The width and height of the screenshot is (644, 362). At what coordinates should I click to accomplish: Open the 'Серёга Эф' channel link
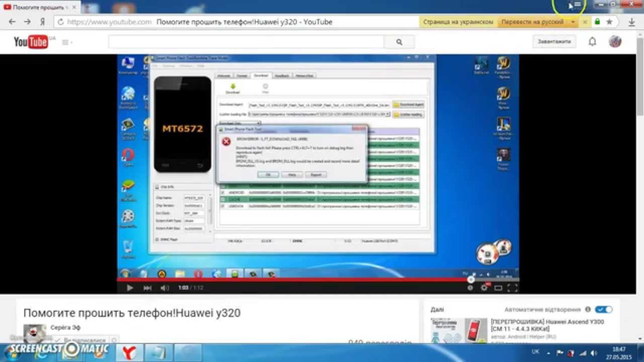(65, 328)
